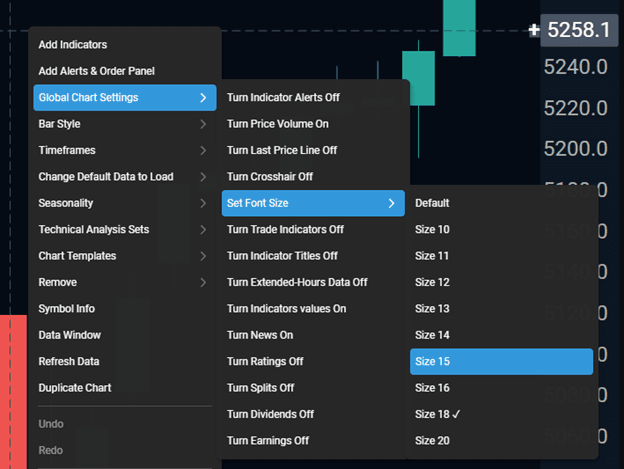Open Add Alerts & Order Panel
Image resolution: width=624 pixels, height=469 pixels.
pos(125,71)
